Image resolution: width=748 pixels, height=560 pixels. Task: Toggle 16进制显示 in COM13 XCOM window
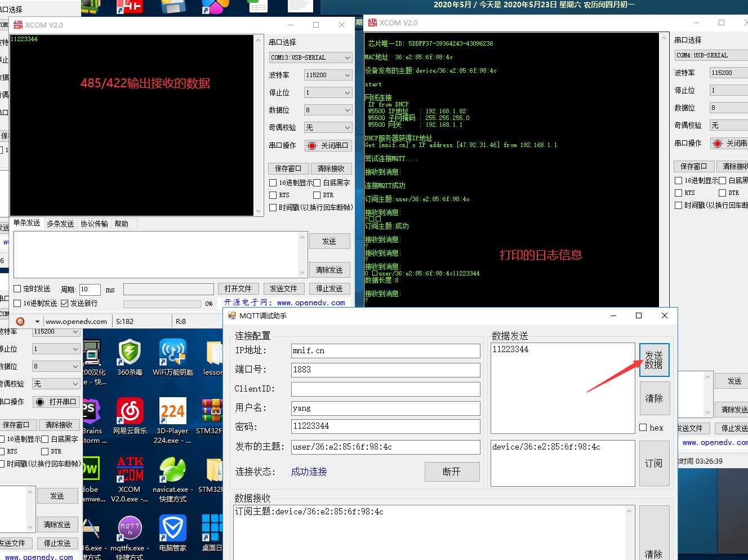pos(273,183)
